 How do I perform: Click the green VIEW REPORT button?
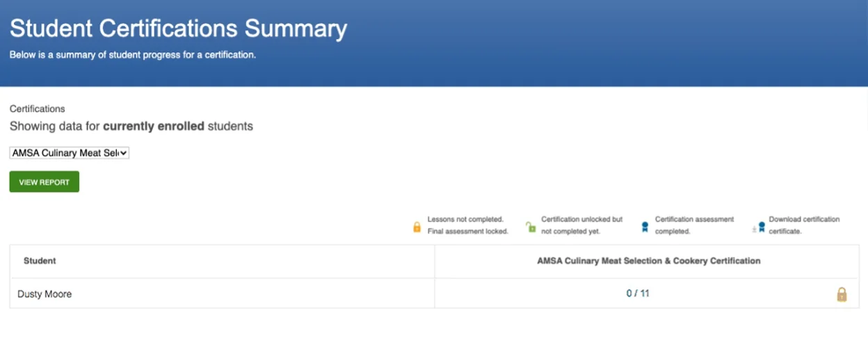click(x=44, y=182)
